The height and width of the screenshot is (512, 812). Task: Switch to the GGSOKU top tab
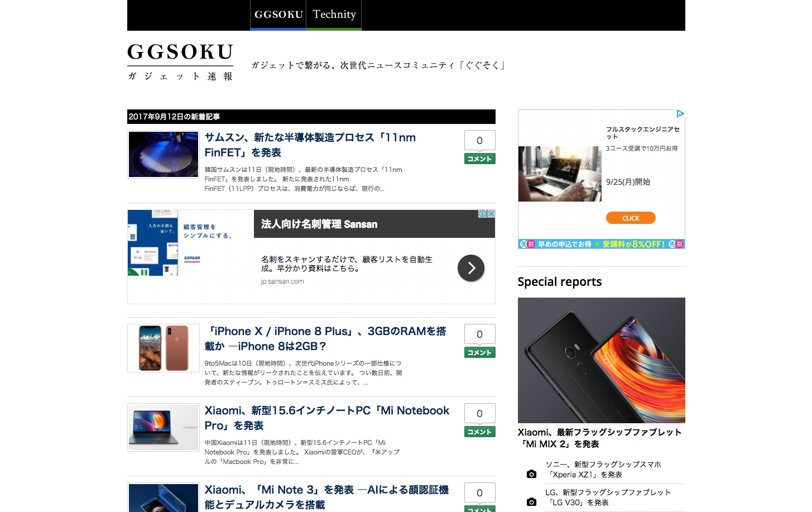click(278, 15)
